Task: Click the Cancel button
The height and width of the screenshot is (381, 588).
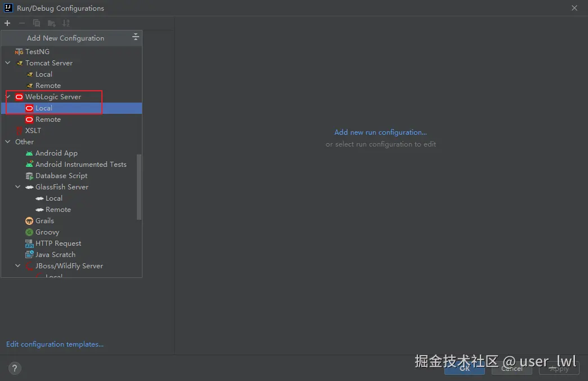Action: pos(511,369)
